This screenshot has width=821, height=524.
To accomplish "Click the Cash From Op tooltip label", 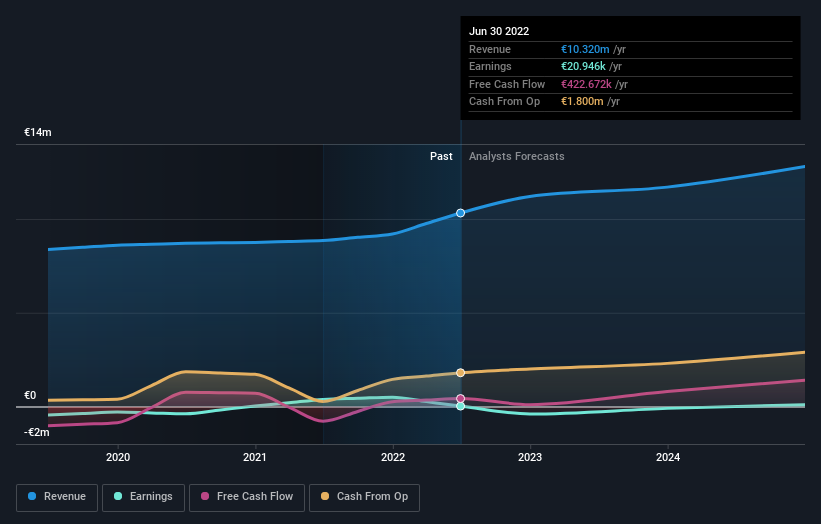I will 504,102.
